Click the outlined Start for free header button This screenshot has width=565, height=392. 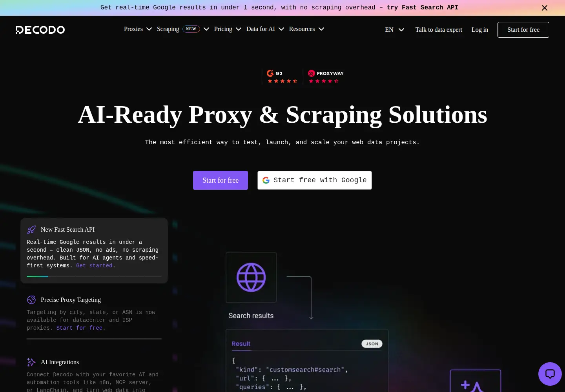tap(523, 30)
